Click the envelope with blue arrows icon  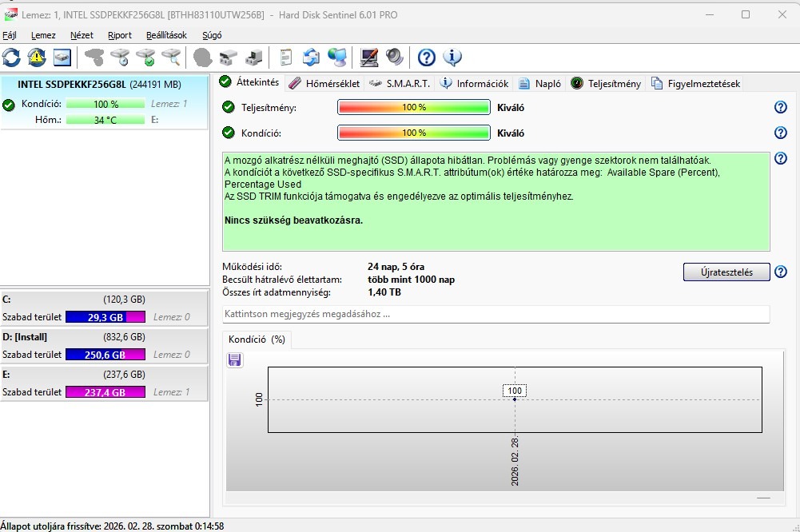(311, 58)
